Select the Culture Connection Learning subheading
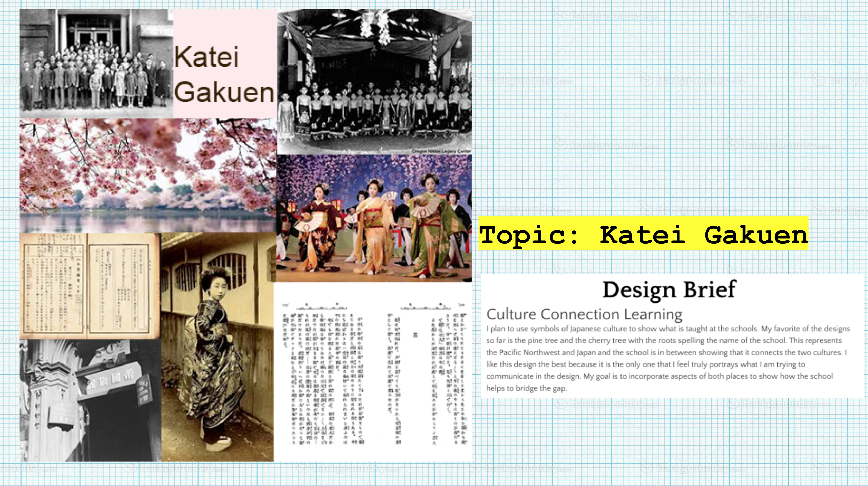Viewport: 868px width, 486px height. pyautogui.click(x=584, y=314)
